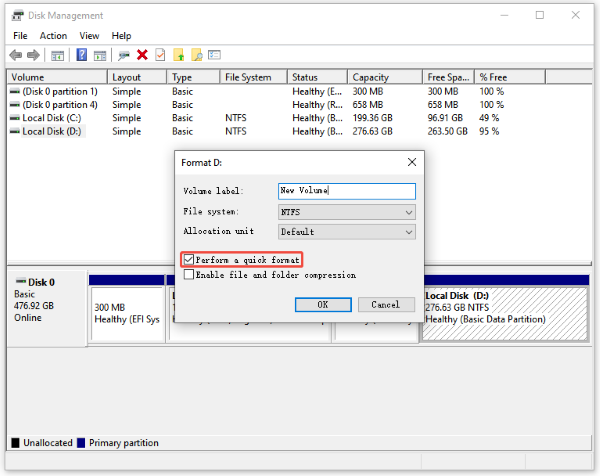
Task: Click the black Unallocated legend swatch
Action: pos(15,443)
